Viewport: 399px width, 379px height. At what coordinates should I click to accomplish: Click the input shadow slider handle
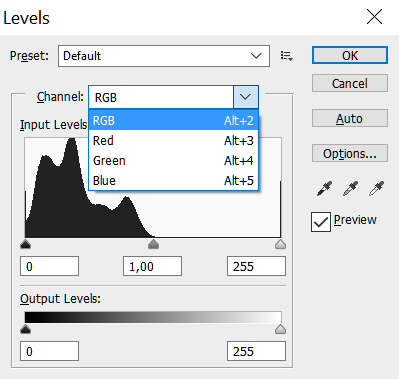pyautogui.click(x=26, y=244)
